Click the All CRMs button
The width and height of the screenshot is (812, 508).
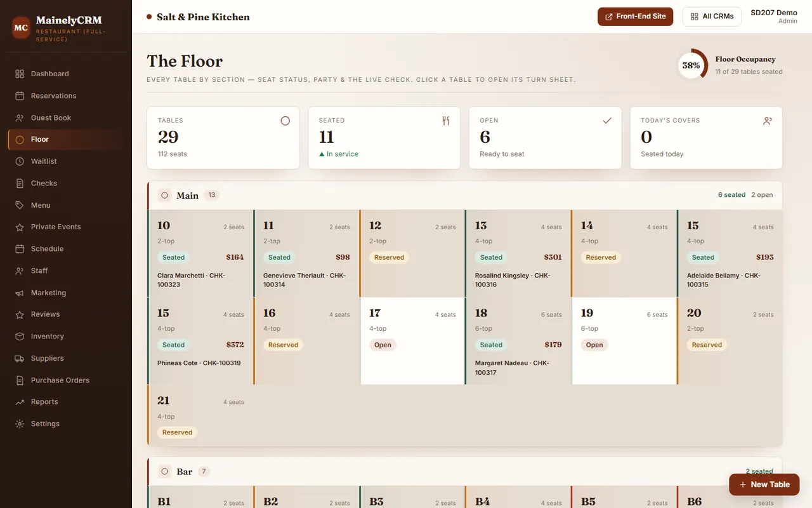point(712,17)
